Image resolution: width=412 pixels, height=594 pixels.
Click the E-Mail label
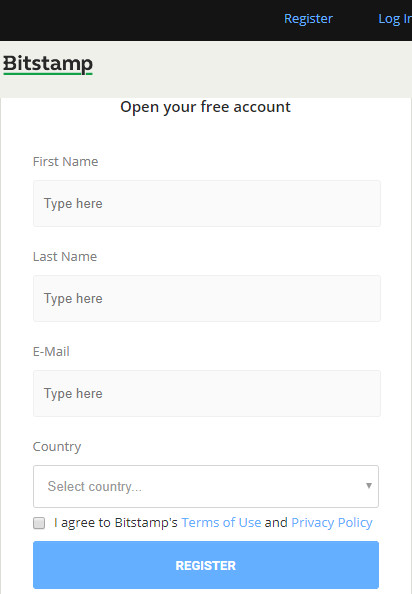[51, 352]
